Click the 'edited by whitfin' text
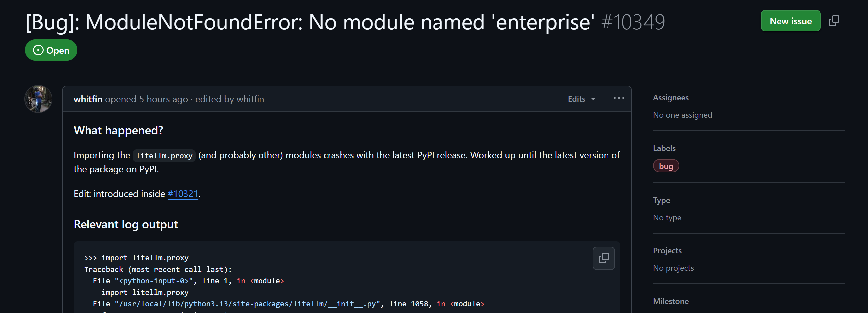 (x=230, y=99)
